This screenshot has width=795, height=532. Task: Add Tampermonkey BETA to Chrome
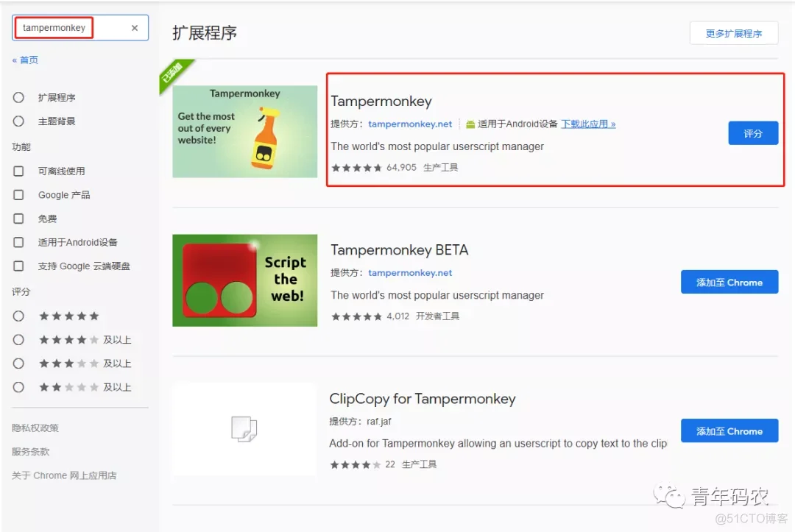[x=729, y=283]
